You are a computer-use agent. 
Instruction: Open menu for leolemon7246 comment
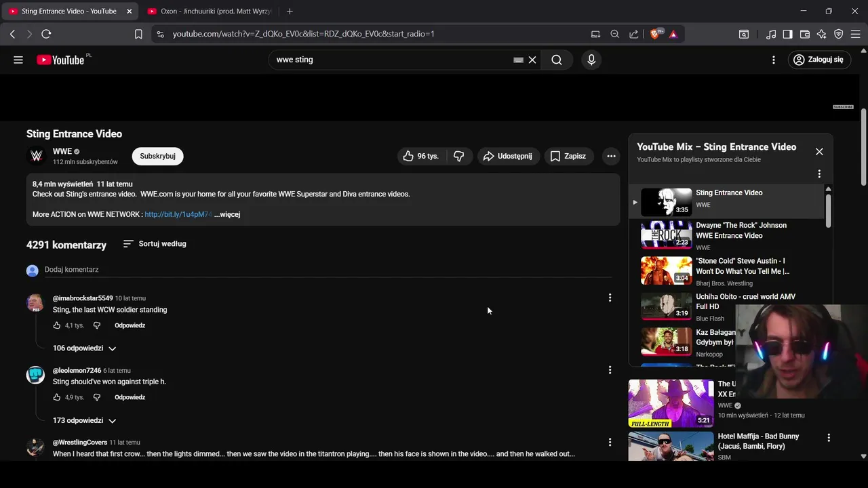point(610,370)
